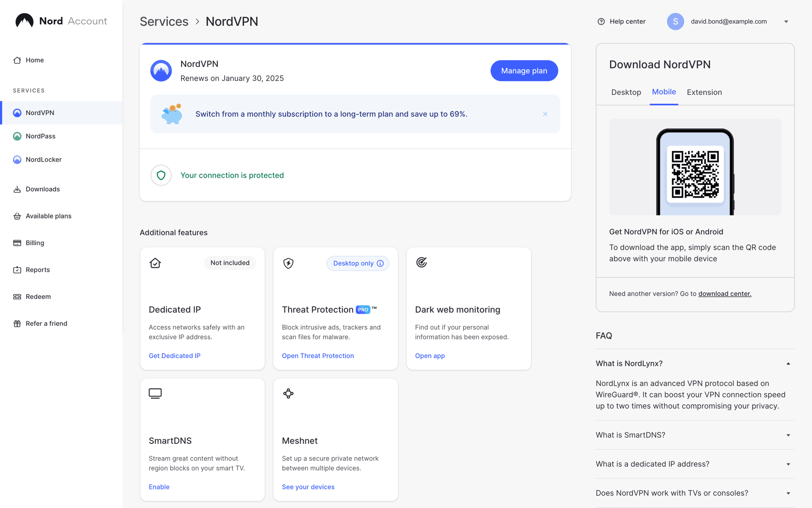The image size is (812, 508).
Task: Go to Services in the breadcrumb
Action: click(164, 22)
